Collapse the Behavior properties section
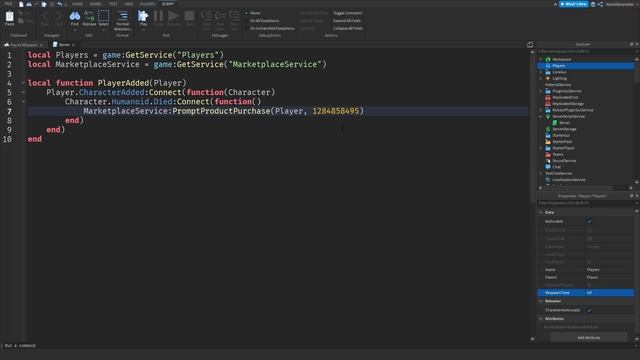The image size is (640, 360). (x=541, y=301)
